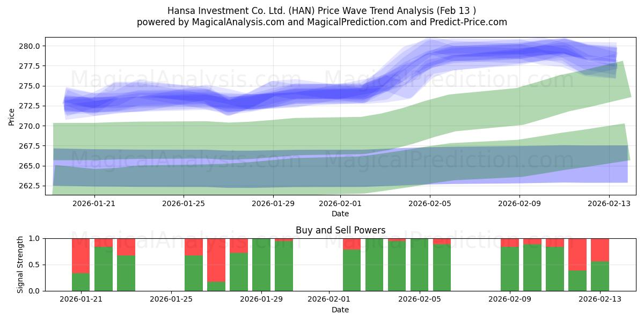Click the 2026-02-13 date tick of the Buy and Sell Powers chart
The width and height of the screenshot is (644, 322).
click(599, 299)
